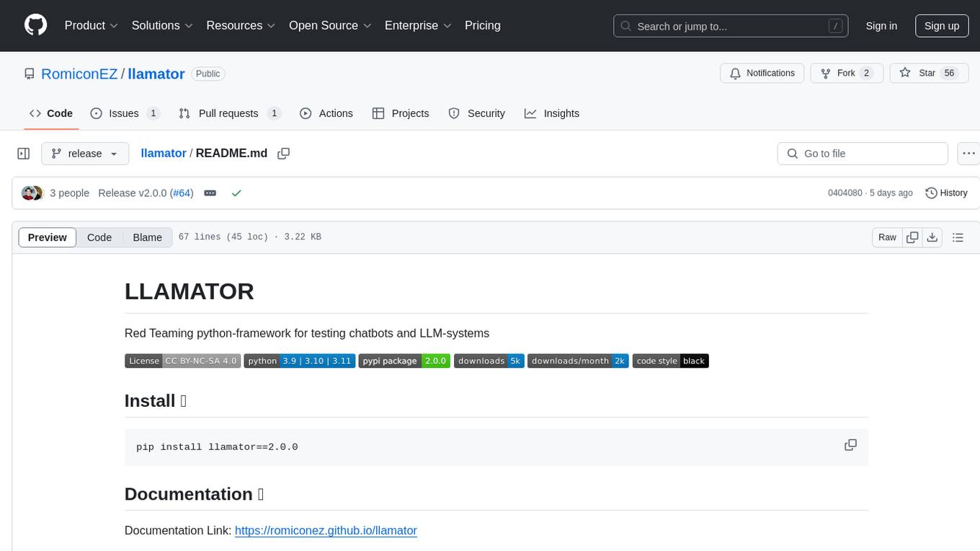The height and width of the screenshot is (551, 980).
Task: Switch to the Pull requests tab
Action: click(x=230, y=113)
